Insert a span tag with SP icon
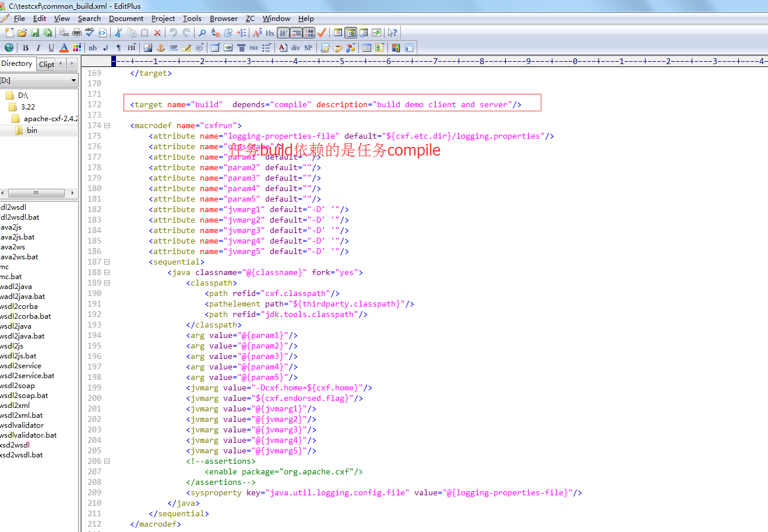 pyautogui.click(x=308, y=48)
